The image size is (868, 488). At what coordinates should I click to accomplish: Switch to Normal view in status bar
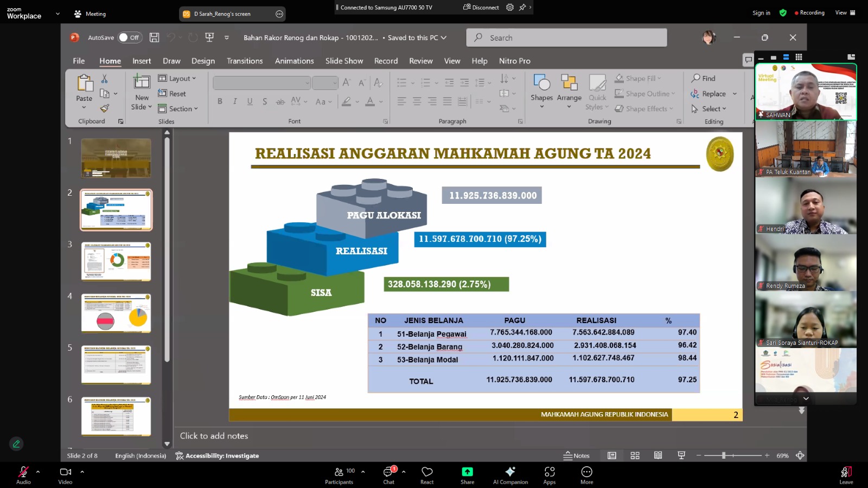click(x=612, y=455)
